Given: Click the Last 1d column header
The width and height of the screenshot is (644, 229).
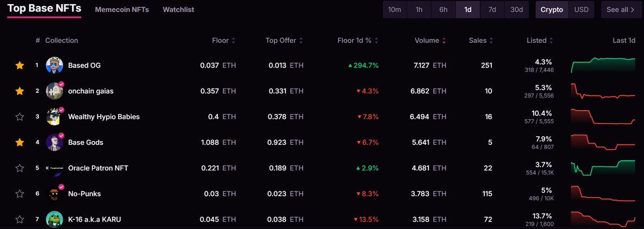Looking at the screenshot, I should pyautogui.click(x=624, y=40).
